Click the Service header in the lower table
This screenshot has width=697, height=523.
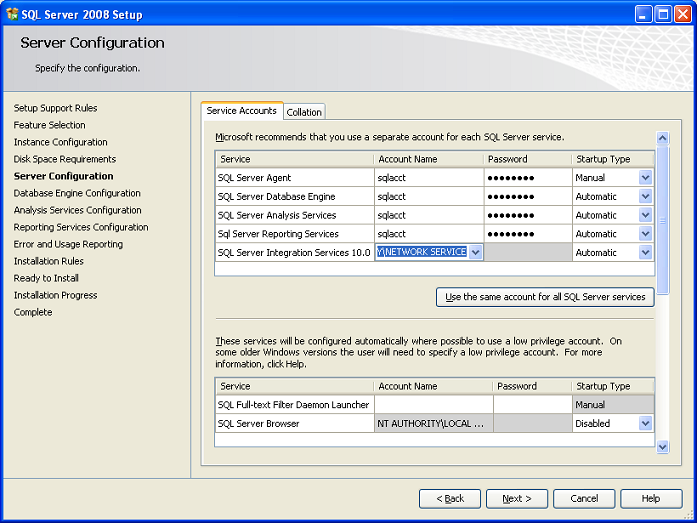[295, 386]
